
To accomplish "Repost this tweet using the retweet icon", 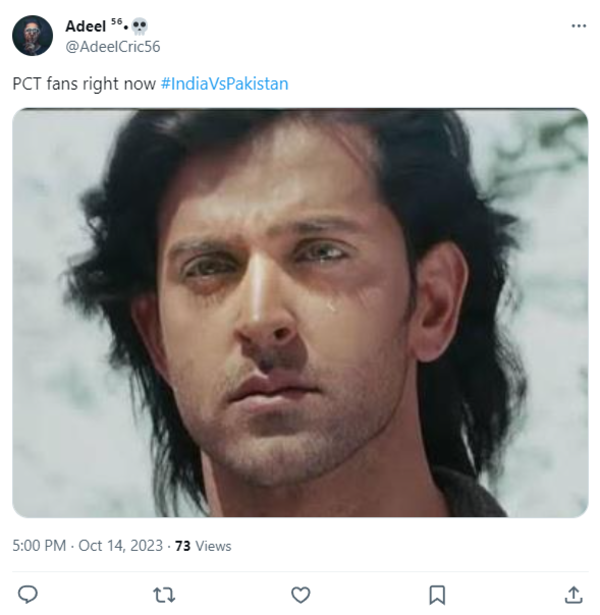I will click(x=164, y=594).
